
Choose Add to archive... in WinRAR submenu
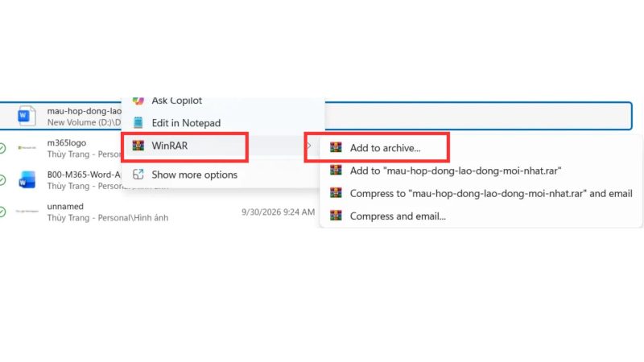pyautogui.click(x=386, y=148)
